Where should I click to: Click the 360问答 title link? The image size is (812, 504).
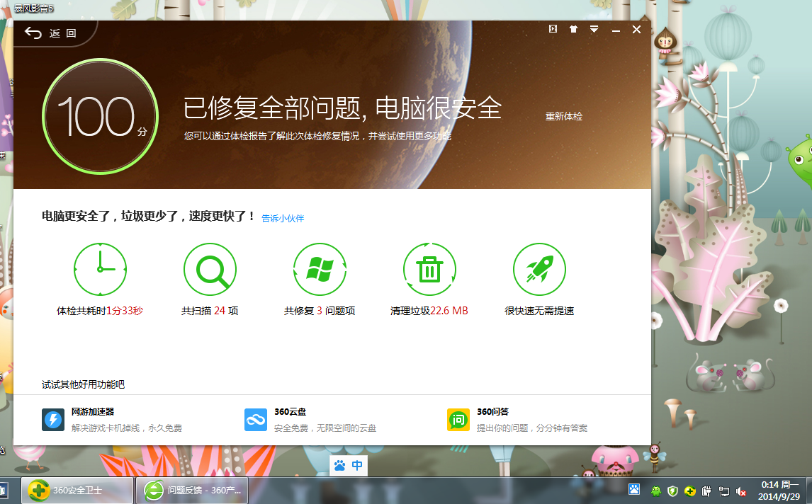[x=493, y=412]
